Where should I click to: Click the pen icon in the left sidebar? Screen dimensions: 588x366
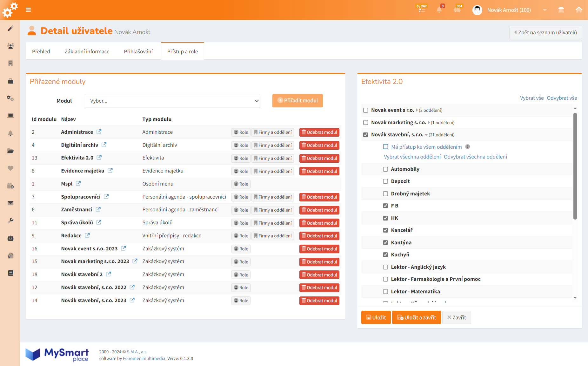coord(10,29)
